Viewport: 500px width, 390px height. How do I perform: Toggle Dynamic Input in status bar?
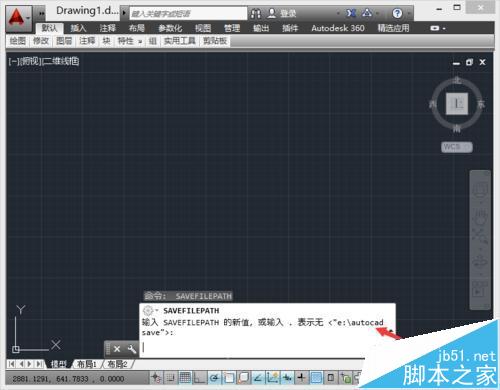click(x=287, y=378)
